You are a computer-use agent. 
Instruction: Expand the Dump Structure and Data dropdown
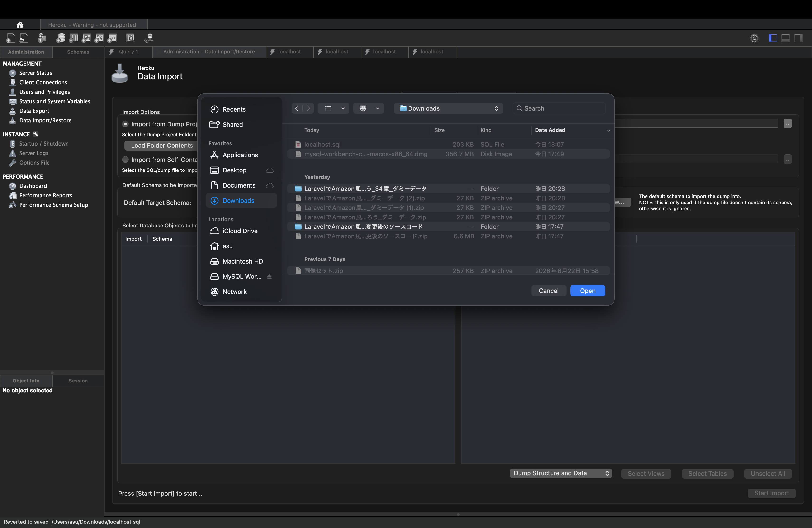[x=561, y=473]
